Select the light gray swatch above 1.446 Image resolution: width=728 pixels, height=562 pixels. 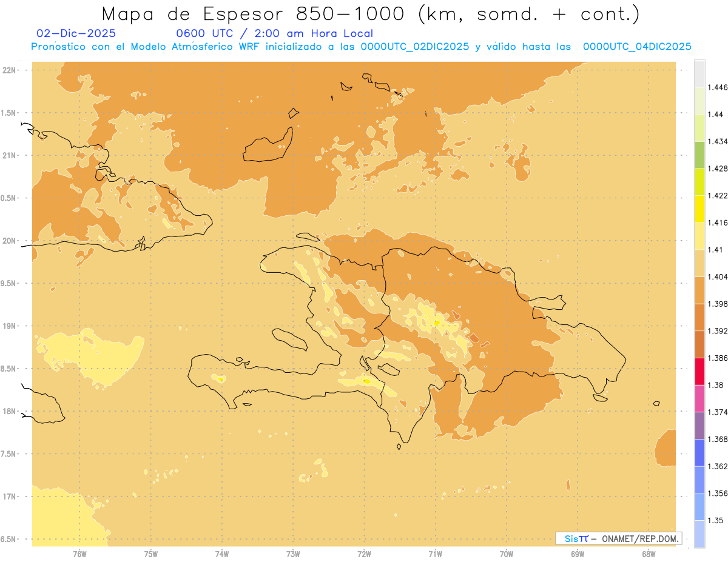coord(699,73)
